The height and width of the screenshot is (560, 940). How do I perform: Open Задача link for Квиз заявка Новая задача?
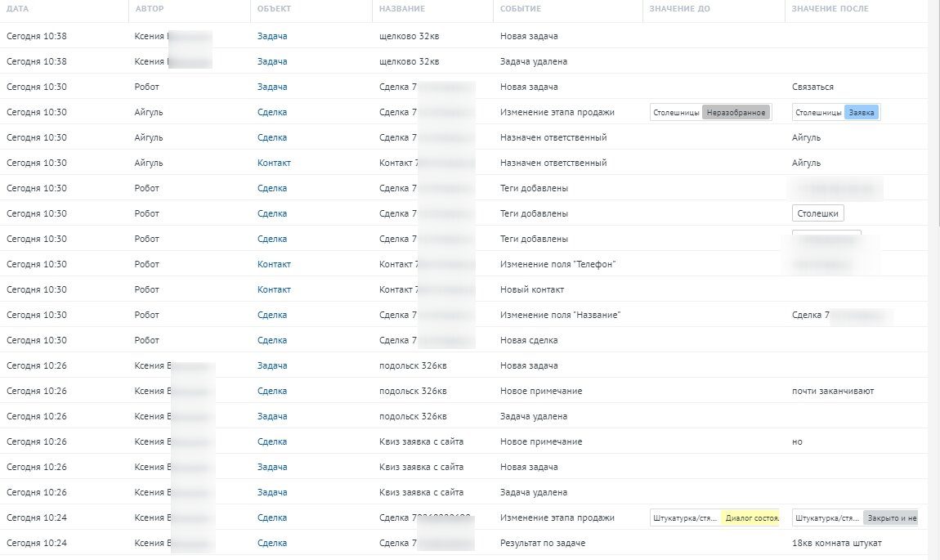pyautogui.click(x=272, y=467)
